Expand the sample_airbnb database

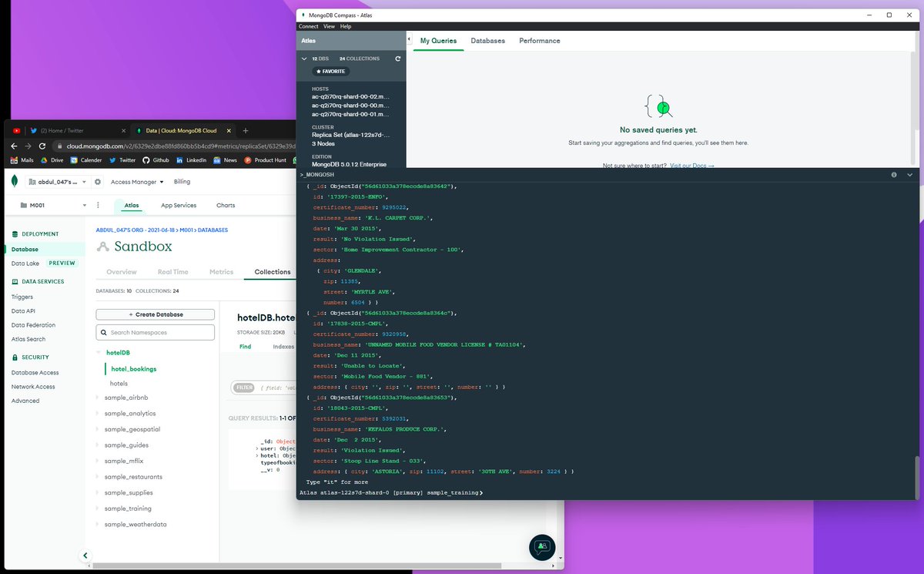(98, 398)
